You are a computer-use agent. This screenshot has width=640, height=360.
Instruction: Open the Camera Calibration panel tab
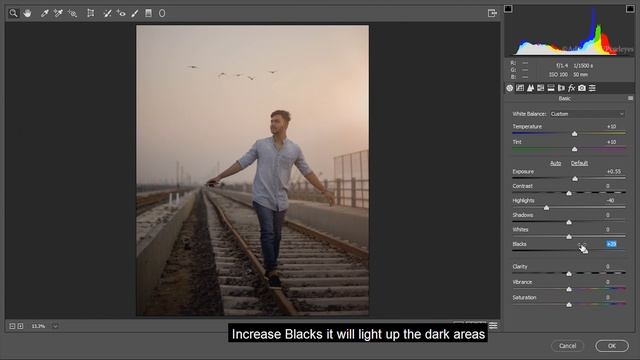pos(582,88)
